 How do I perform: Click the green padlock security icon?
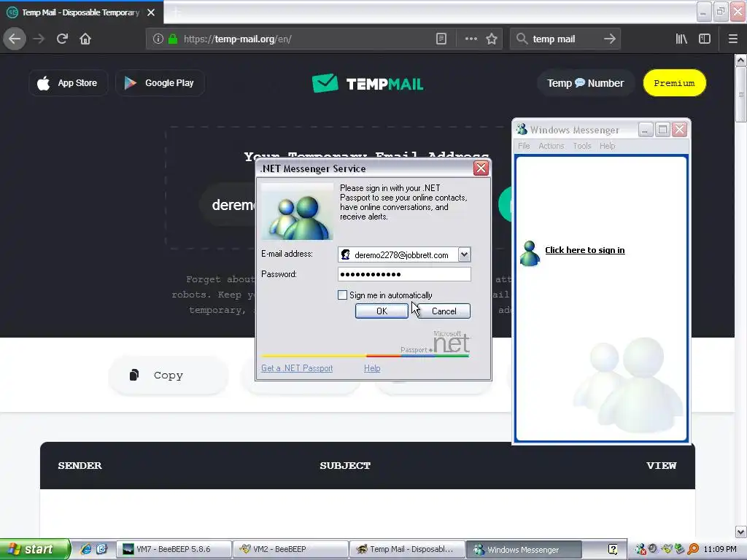[173, 39]
